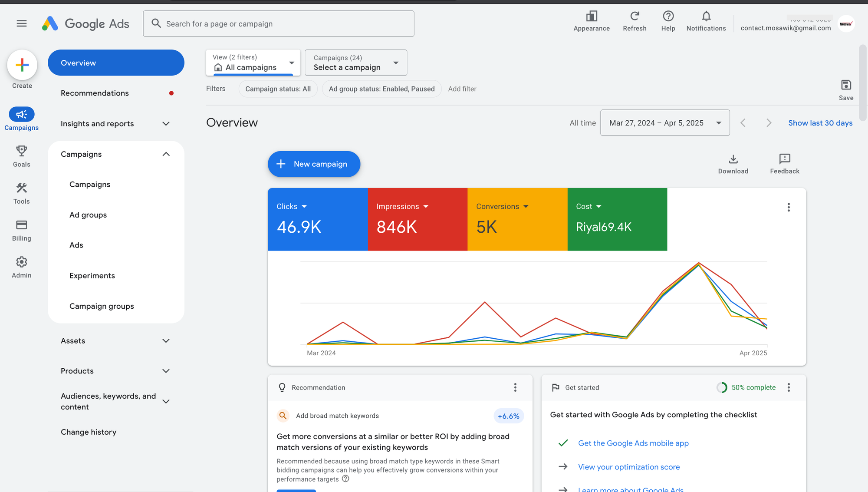
Task: Open the Admin gear icon
Action: point(22,262)
